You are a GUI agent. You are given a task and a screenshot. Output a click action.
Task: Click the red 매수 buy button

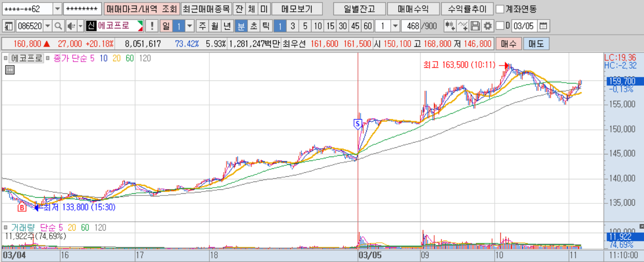508,44
